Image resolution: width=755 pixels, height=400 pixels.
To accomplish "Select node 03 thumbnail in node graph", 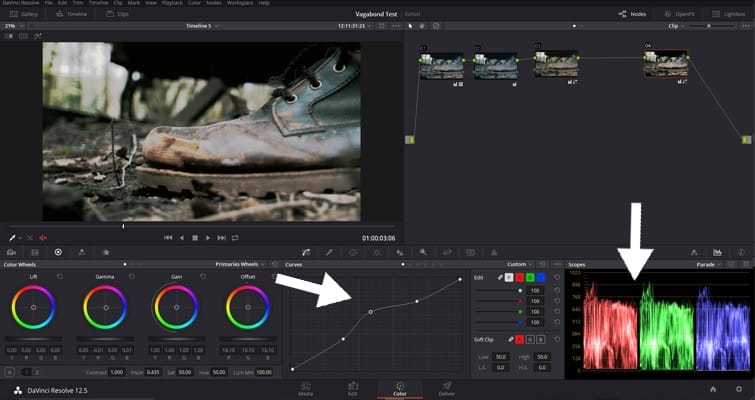I will point(555,65).
